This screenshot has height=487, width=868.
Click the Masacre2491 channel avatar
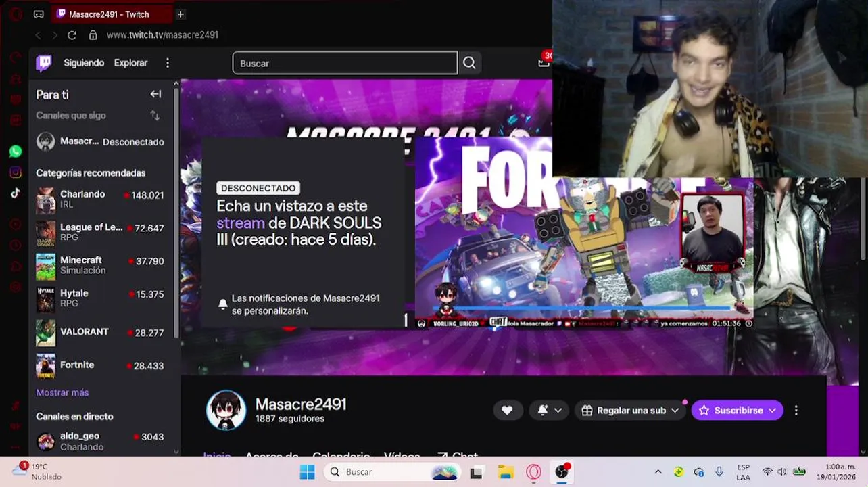pyautogui.click(x=226, y=410)
